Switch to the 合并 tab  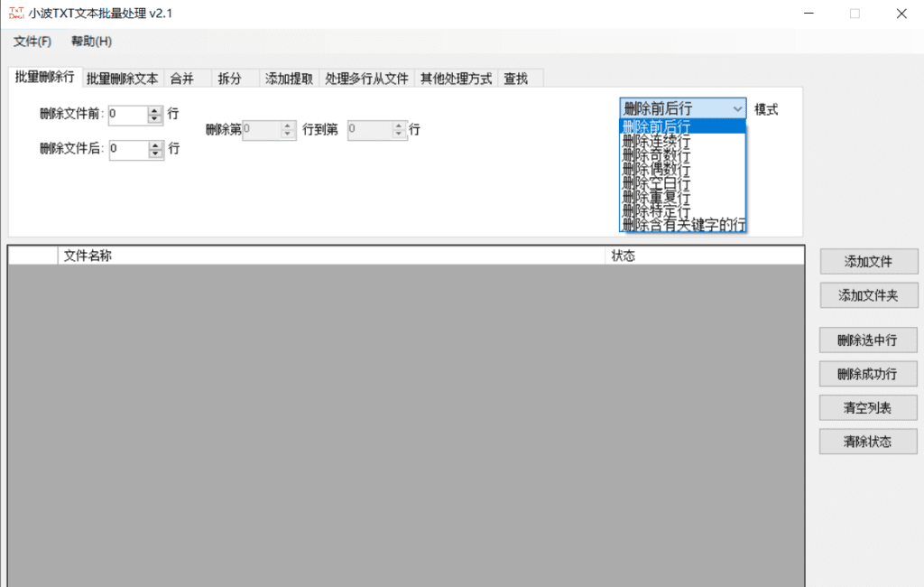(x=182, y=79)
